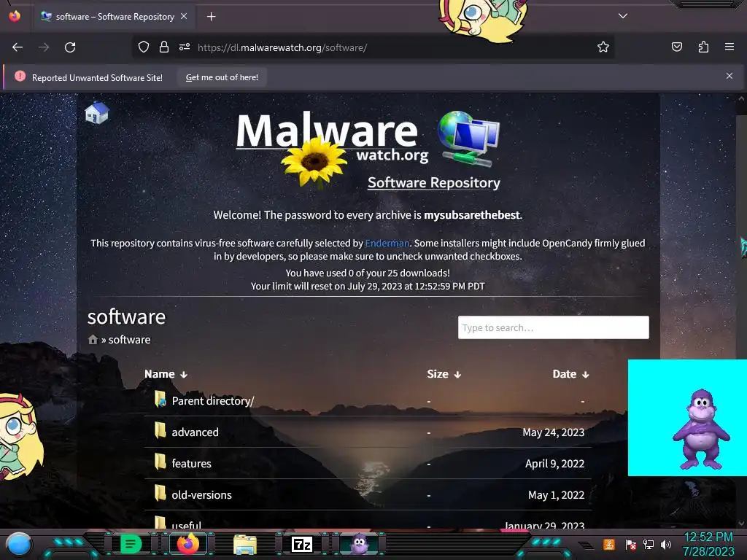Click the Bonzi purple taskbar icon
The height and width of the screenshot is (560, 747).
(360, 544)
